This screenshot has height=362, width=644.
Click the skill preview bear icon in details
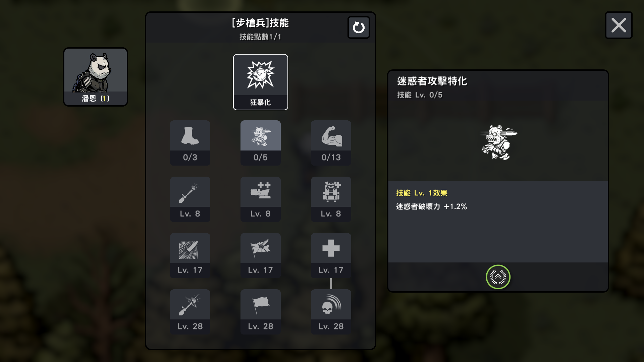click(x=499, y=142)
